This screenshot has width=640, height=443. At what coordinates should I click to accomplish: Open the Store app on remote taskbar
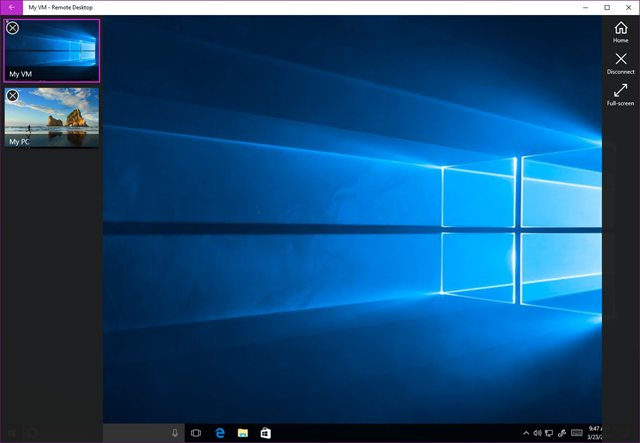pos(266,433)
